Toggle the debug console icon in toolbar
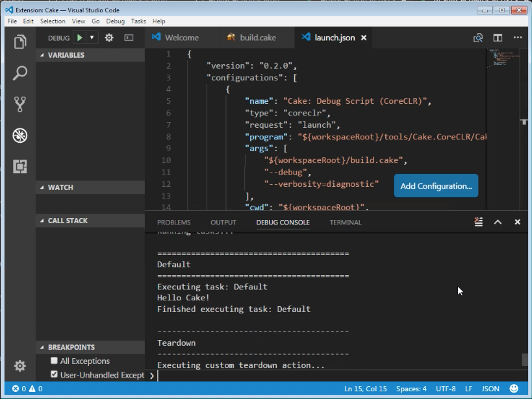This screenshot has width=532, height=399. coord(129,38)
